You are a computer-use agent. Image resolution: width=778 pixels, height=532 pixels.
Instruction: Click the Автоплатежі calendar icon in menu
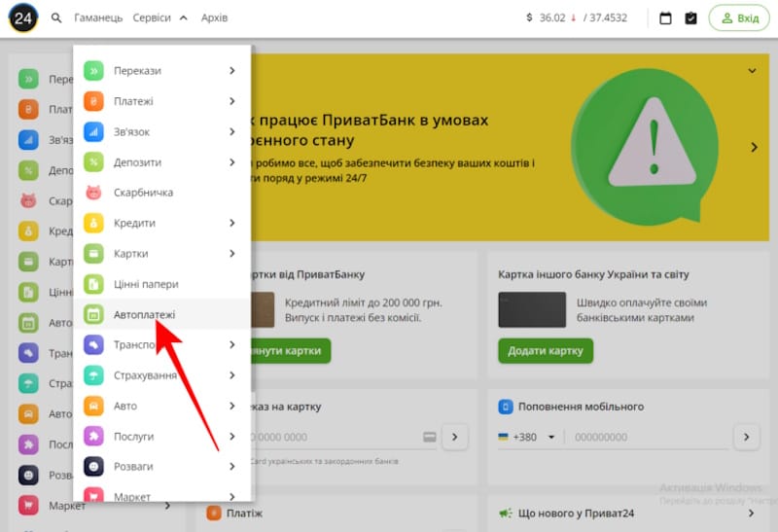[93, 314]
